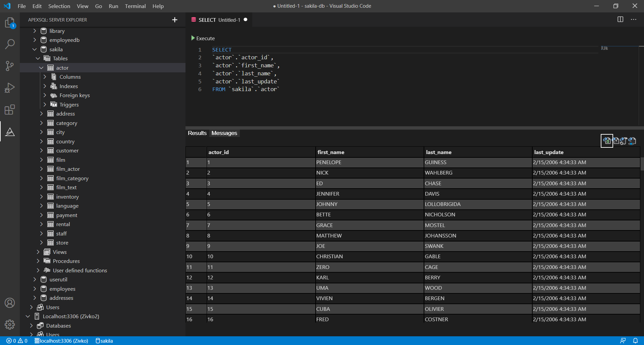Open the Terminal menu
This screenshot has height=345, width=644.
pyautogui.click(x=135, y=6)
